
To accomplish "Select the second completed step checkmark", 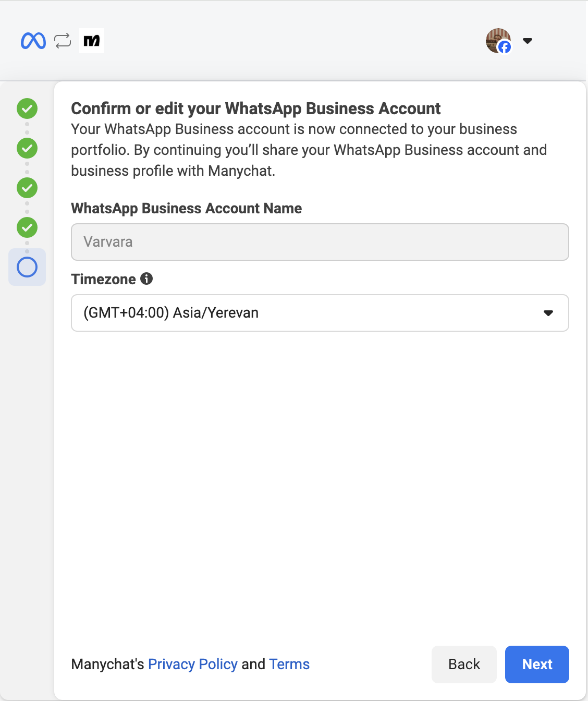I will pos(27,148).
